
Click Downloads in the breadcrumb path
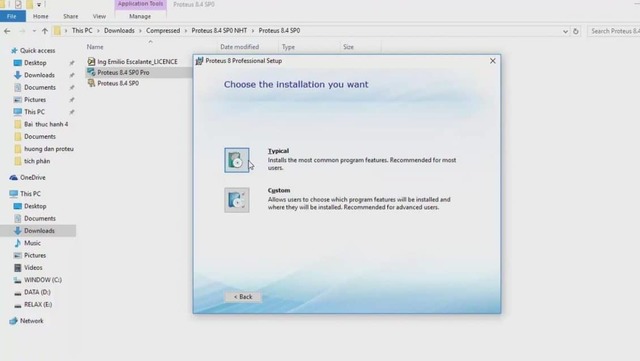[x=119, y=31]
